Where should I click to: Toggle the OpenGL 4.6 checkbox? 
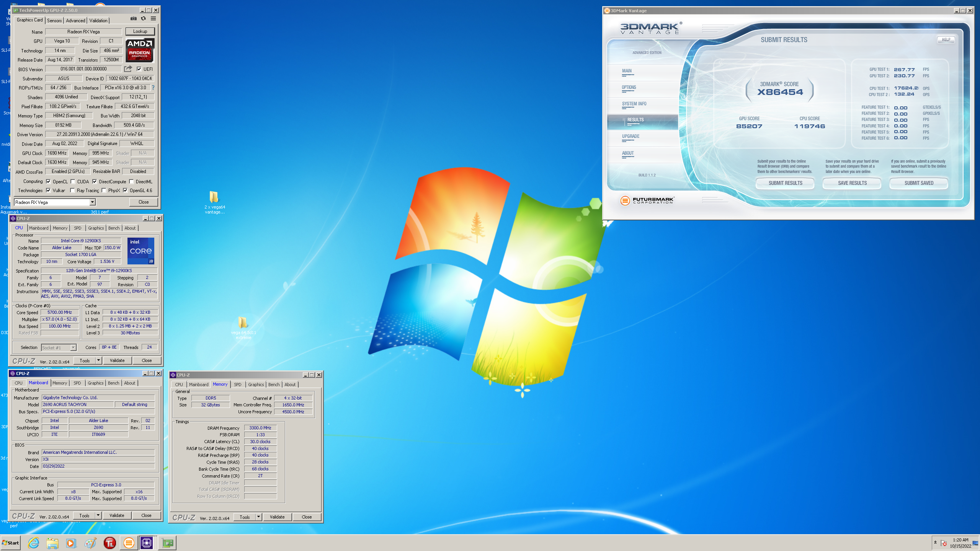click(x=125, y=190)
